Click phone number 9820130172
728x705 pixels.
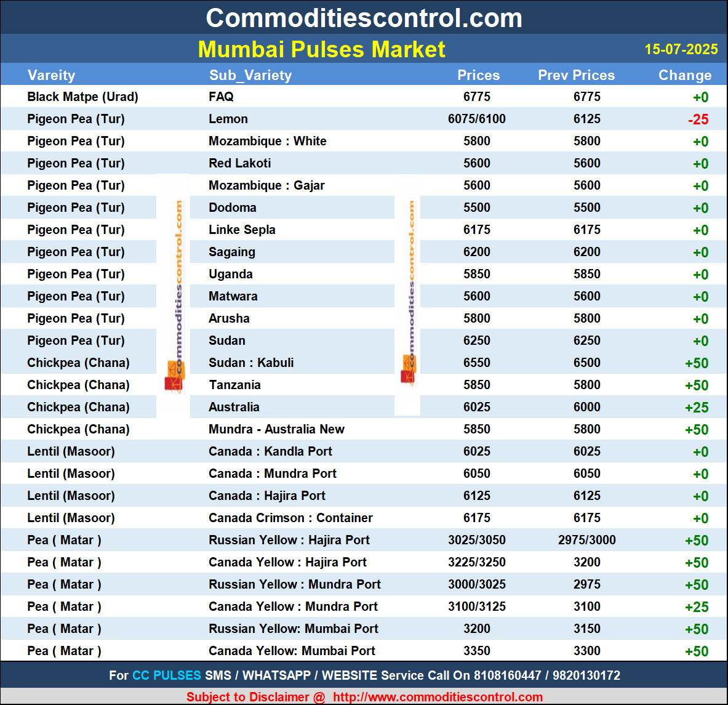click(586, 675)
